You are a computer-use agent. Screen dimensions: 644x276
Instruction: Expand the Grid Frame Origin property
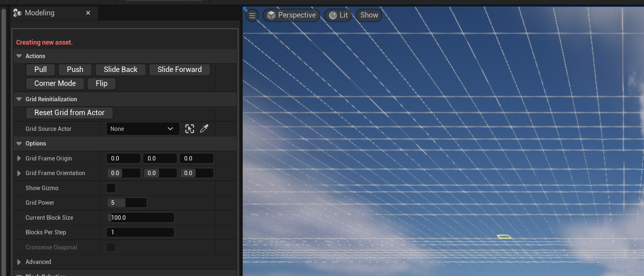pyautogui.click(x=19, y=158)
